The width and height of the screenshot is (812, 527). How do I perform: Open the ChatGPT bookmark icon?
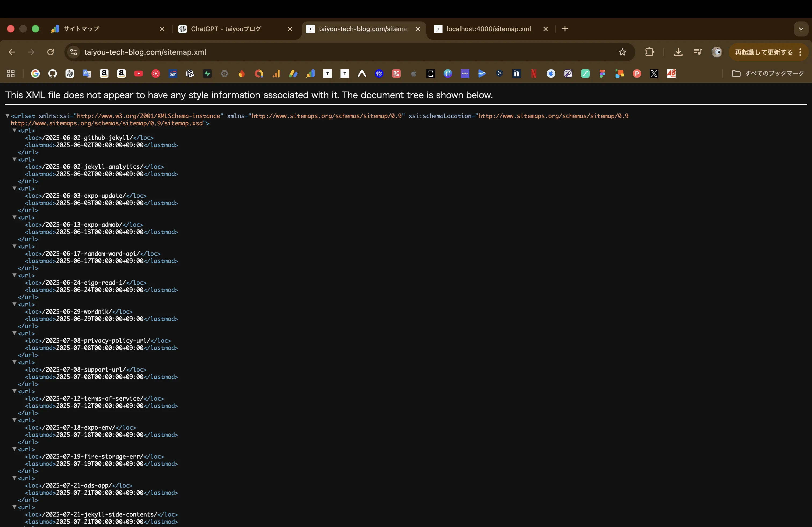point(70,73)
